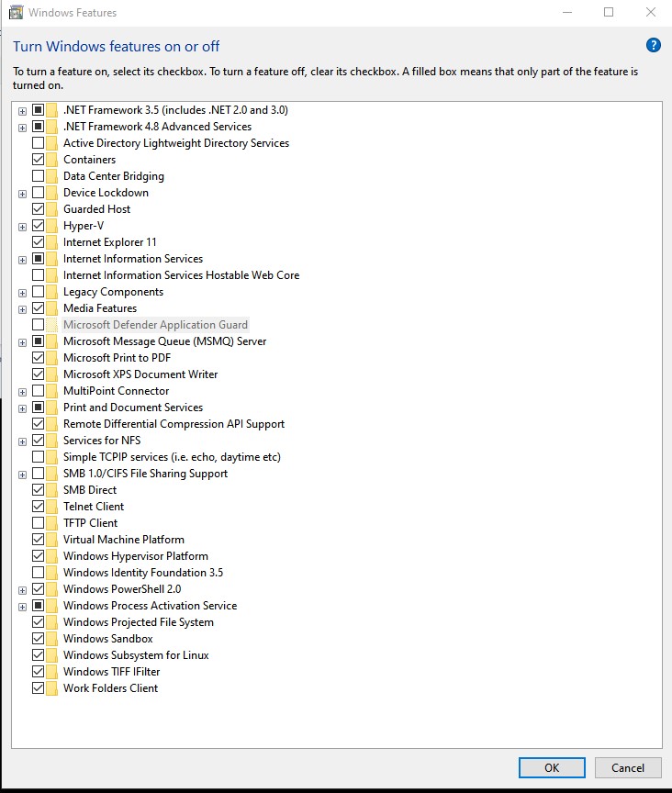This screenshot has width=672, height=793.
Task: Disable the Internet Explorer 11 checkbox
Action: click(38, 242)
